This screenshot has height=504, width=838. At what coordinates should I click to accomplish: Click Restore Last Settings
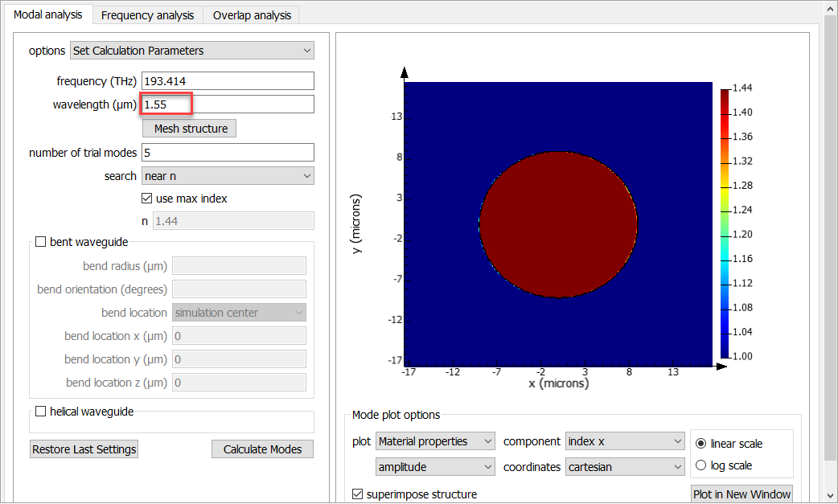pos(83,449)
